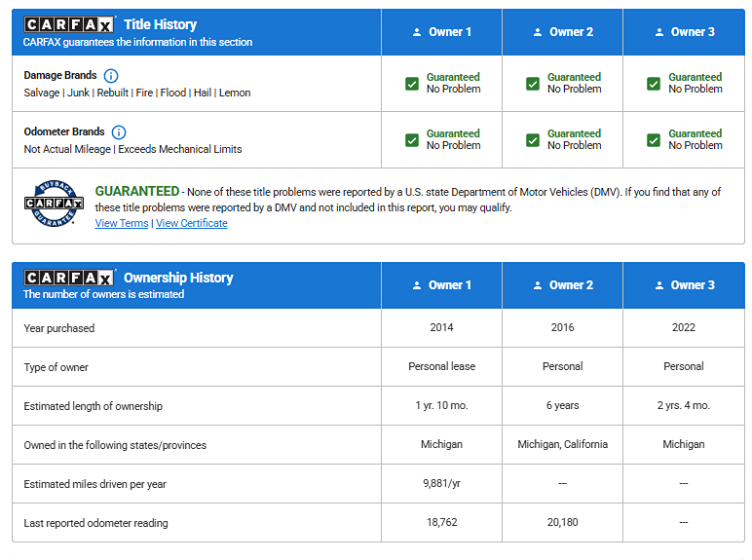Click Owner 1 person icon in Ownership History

click(x=417, y=285)
